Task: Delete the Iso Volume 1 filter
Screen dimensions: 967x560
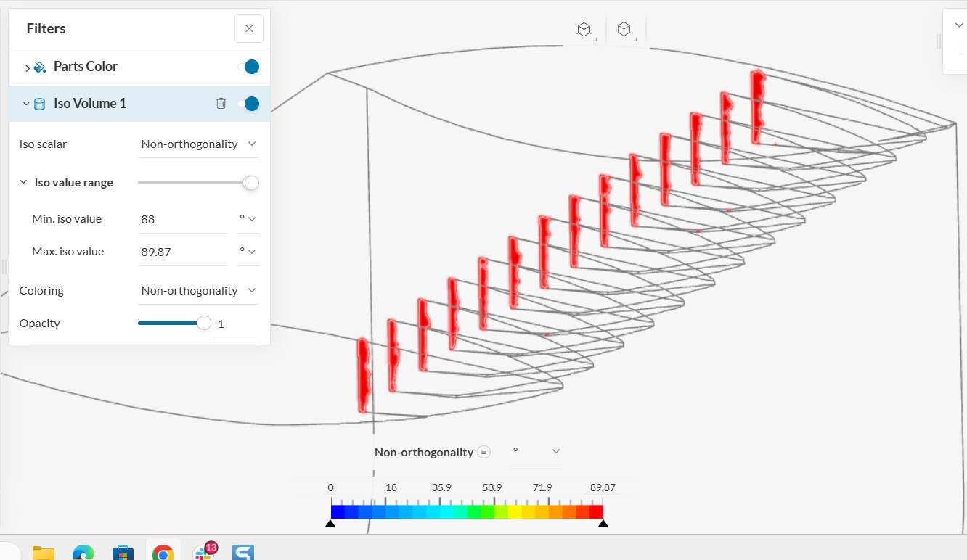Action: point(221,104)
